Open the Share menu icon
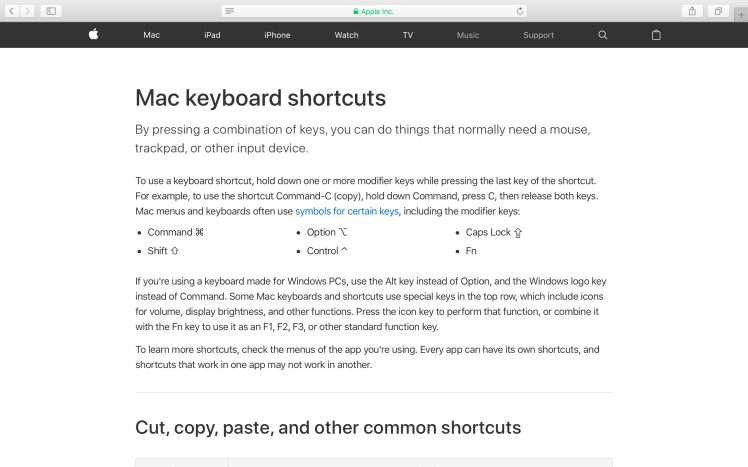748x467 pixels. tap(692, 10)
